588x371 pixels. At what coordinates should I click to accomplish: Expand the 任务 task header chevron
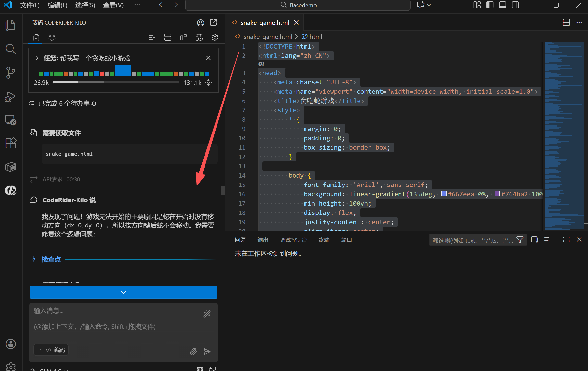point(37,58)
